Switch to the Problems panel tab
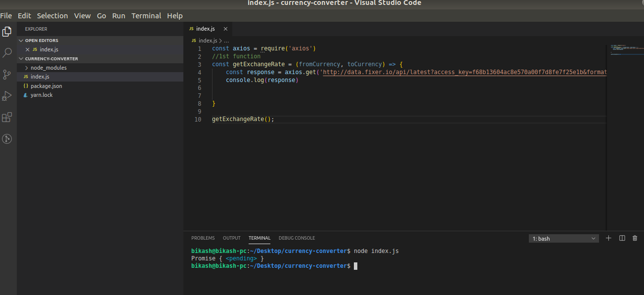Image resolution: width=644 pixels, height=295 pixels. (x=203, y=238)
